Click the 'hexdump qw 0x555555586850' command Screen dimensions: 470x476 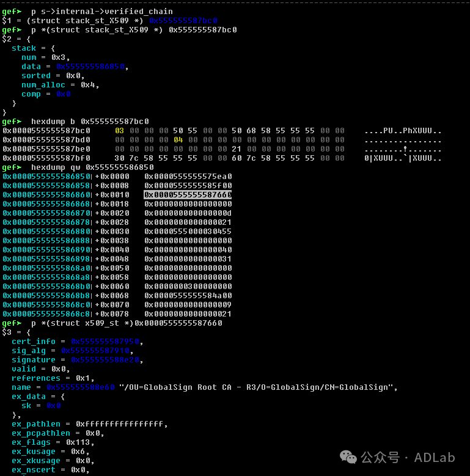[x=92, y=167]
